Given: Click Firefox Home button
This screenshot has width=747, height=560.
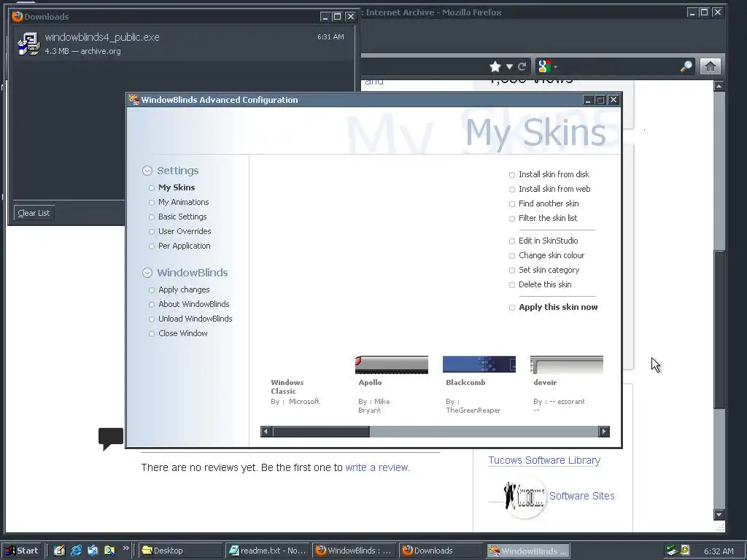Looking at the screenshot, I should coord(711,66).
